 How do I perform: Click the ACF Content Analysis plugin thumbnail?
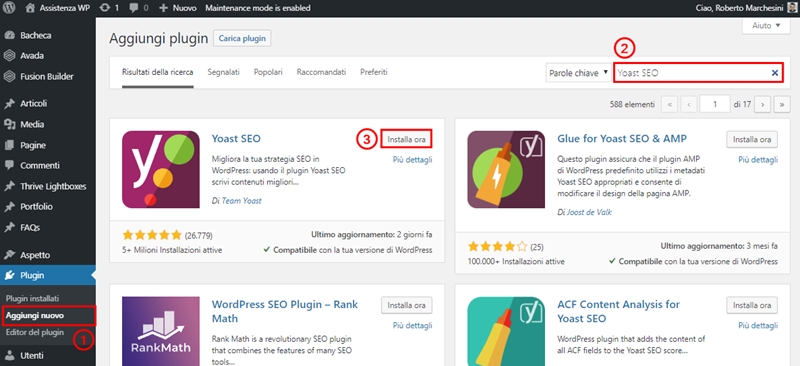click(x=506, y=331)
